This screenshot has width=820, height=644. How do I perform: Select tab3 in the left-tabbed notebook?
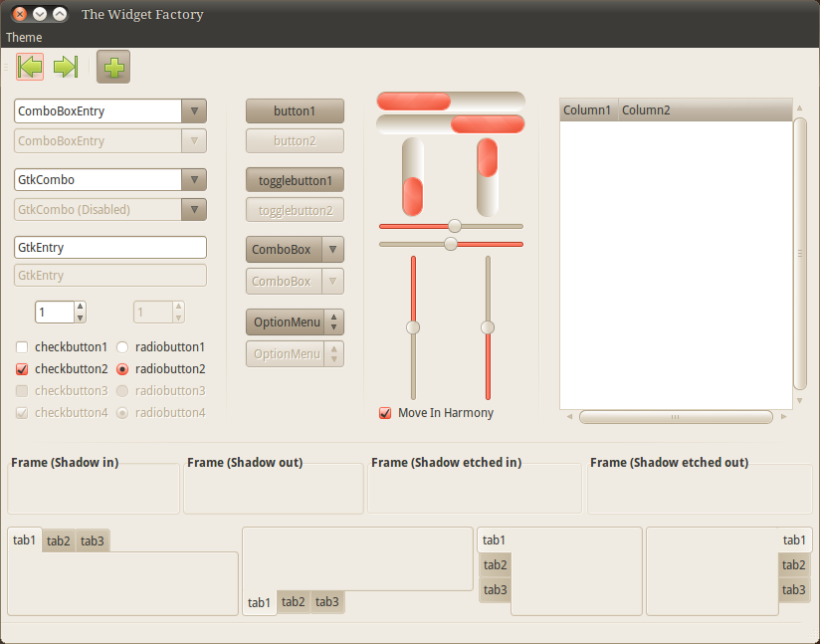tap(496, 590)
